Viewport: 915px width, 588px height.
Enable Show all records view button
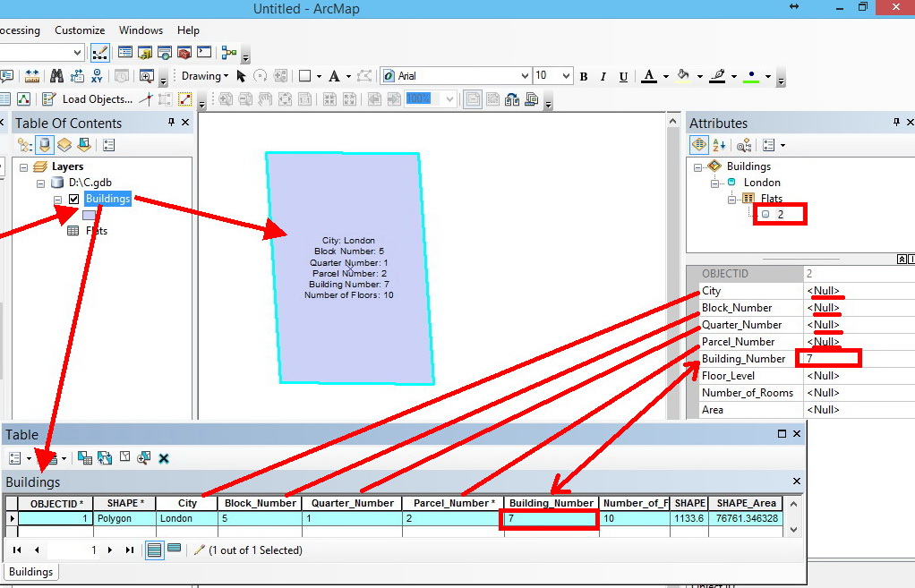(154, 550)
